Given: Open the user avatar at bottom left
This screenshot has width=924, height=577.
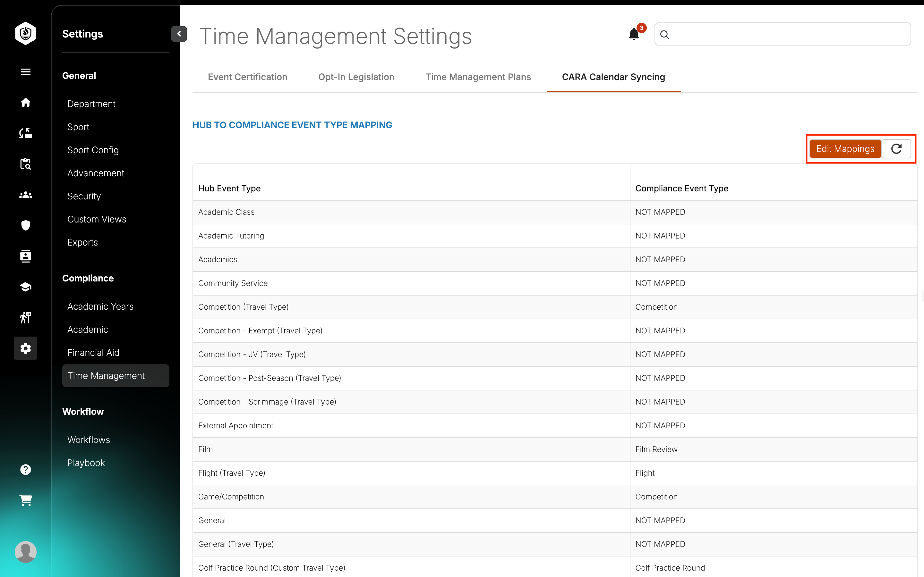Looking at the screenshot, I should [25, 551].
